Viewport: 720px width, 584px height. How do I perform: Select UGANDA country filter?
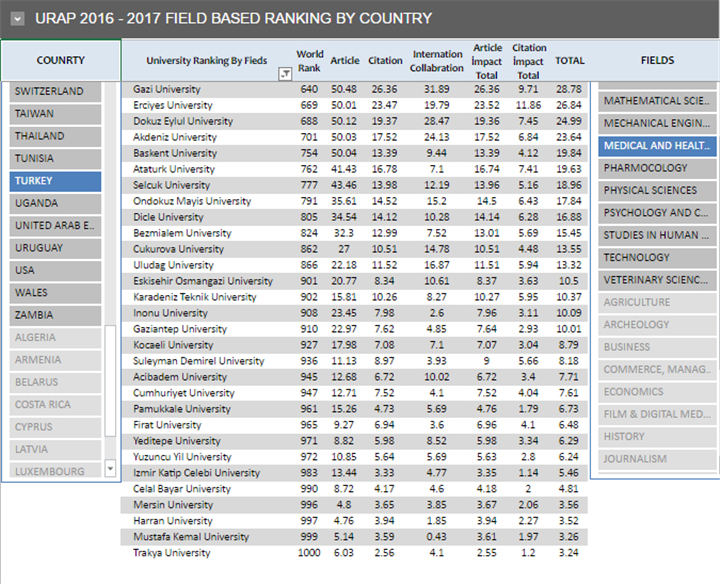pos(55,203)
